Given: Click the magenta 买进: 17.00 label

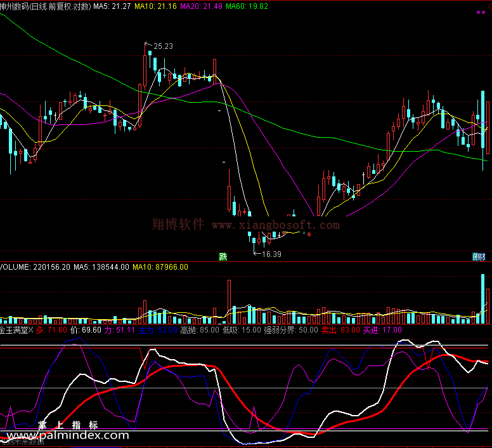Looking at the screenshot, I should point(382,330).
